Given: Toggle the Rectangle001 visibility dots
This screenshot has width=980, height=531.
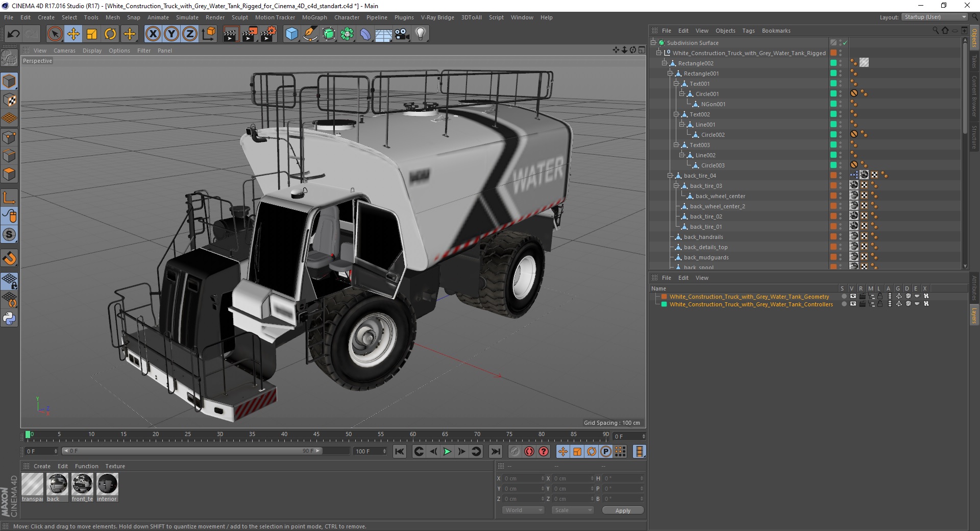Looking at the screenshot, I should [840, 74].
